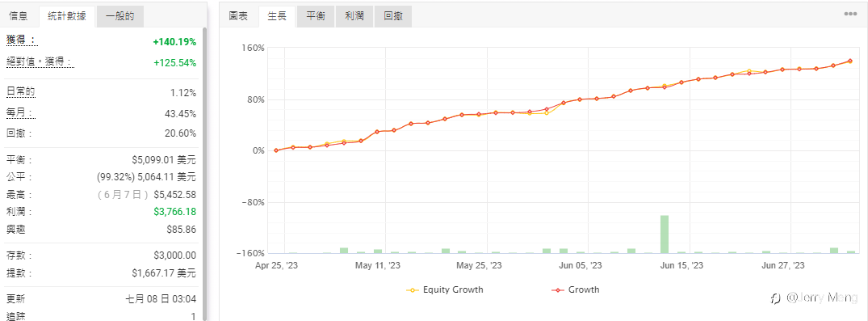868x321 pixels.
Task: Click the 回撤 drawdown row label
Action: 19,133
